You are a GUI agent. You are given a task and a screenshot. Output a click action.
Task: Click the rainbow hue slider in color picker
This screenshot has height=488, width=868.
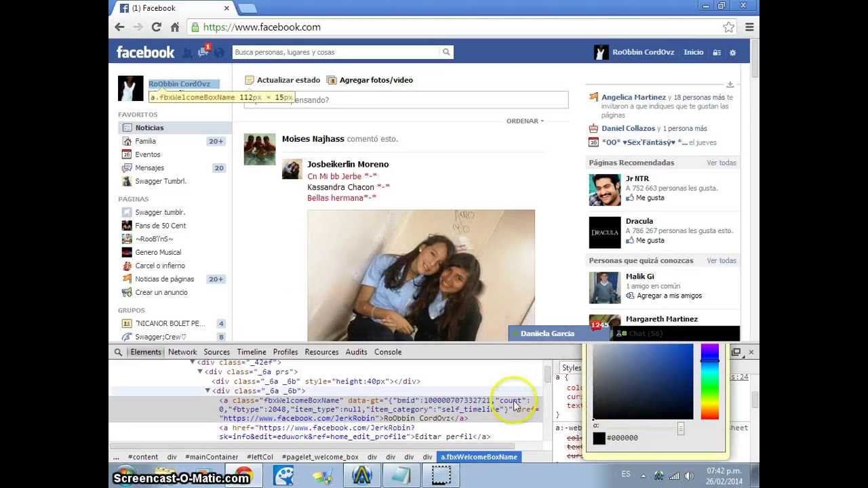click(709, 382)
